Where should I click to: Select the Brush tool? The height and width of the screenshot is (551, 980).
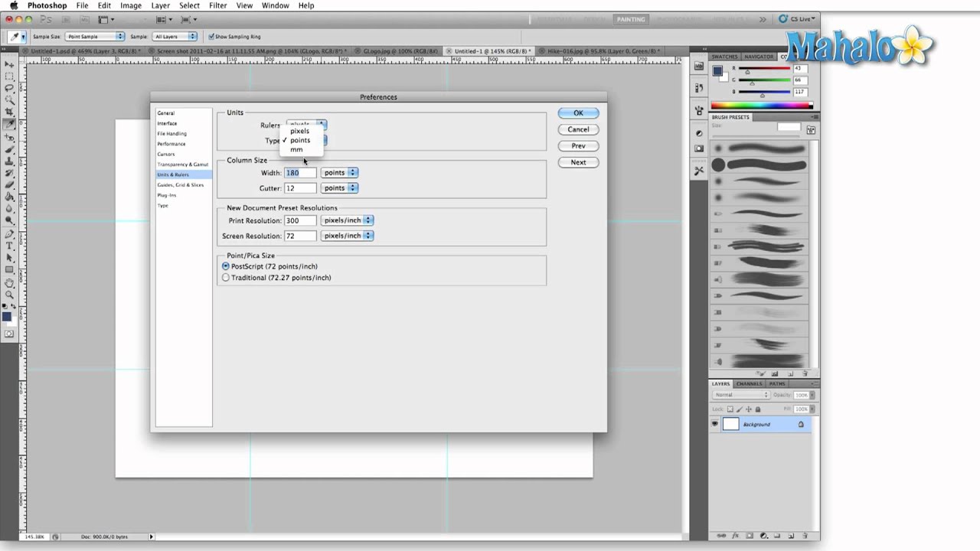(x=10, y=149)
